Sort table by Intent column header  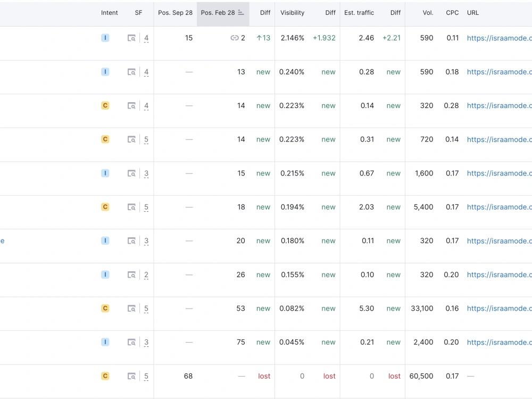[x=109, y=13]
